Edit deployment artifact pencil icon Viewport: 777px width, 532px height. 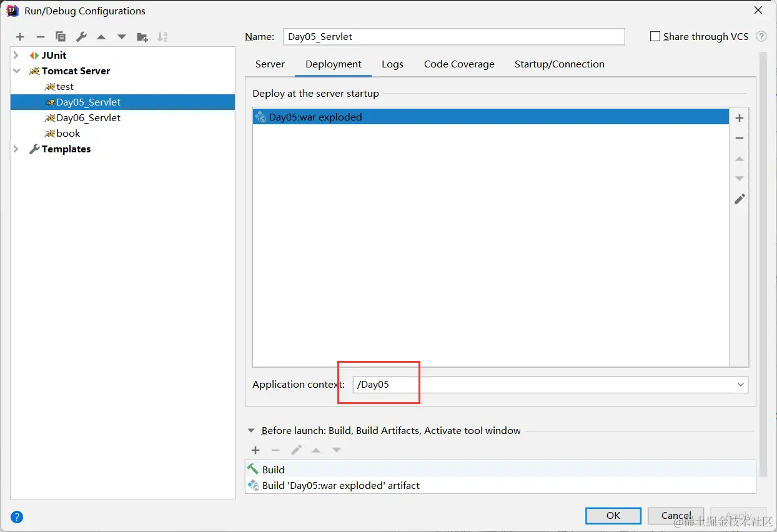click(740, 199)
